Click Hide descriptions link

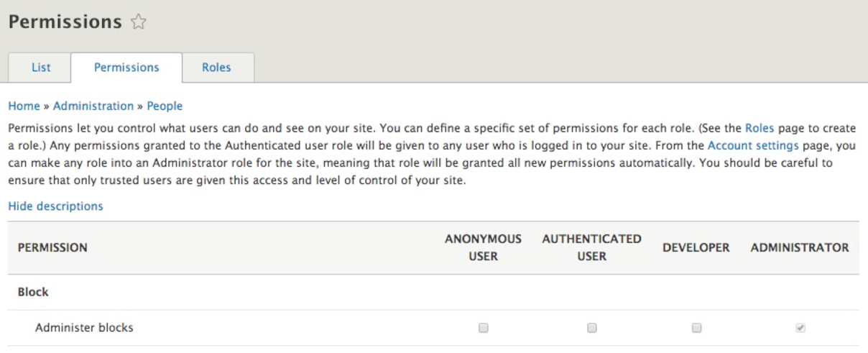pyautogui.click(x=55, y=206)
